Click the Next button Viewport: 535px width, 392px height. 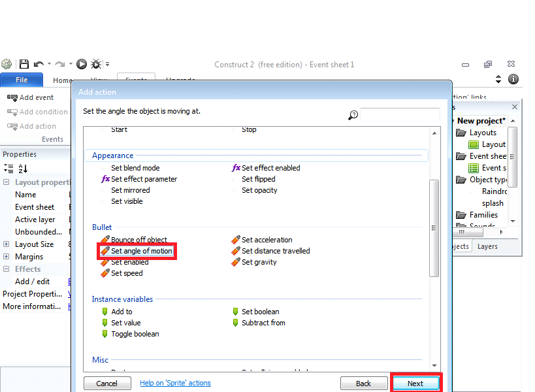[416, 384]
